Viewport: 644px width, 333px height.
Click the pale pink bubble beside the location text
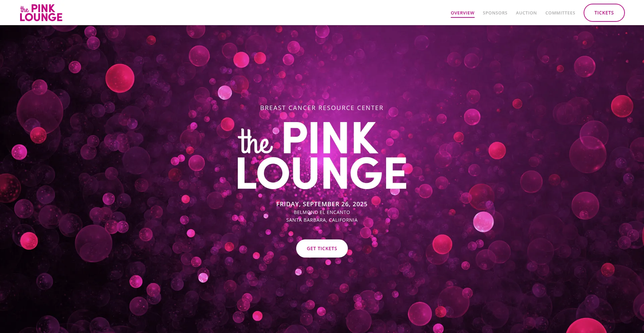(483, 222)
